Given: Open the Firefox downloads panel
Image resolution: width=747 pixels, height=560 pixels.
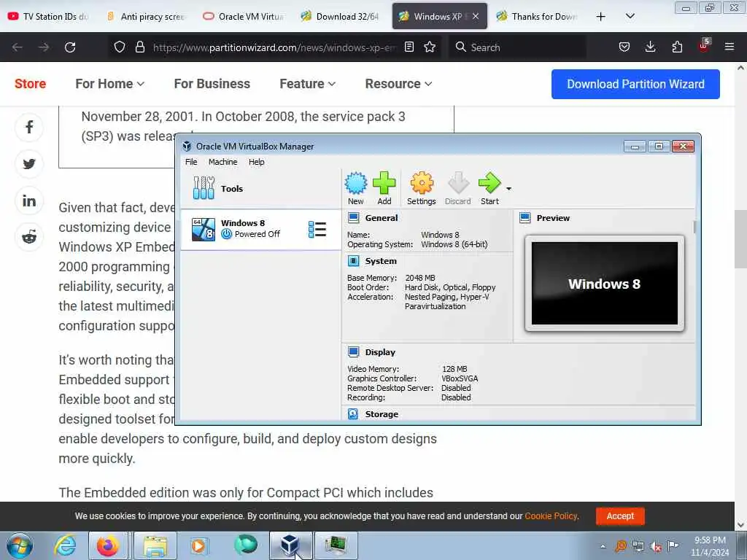Looking at the screenshot, I should click(x=650, y=47).
